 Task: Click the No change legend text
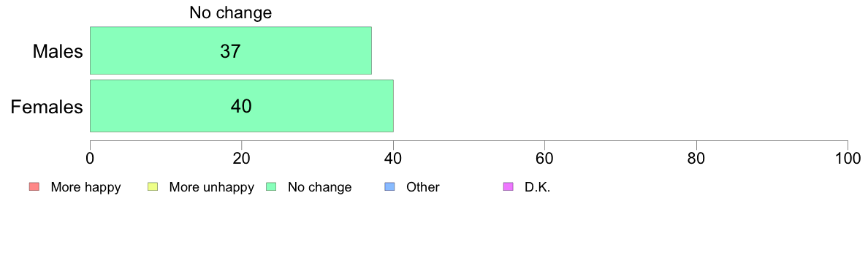coord(319,187)
